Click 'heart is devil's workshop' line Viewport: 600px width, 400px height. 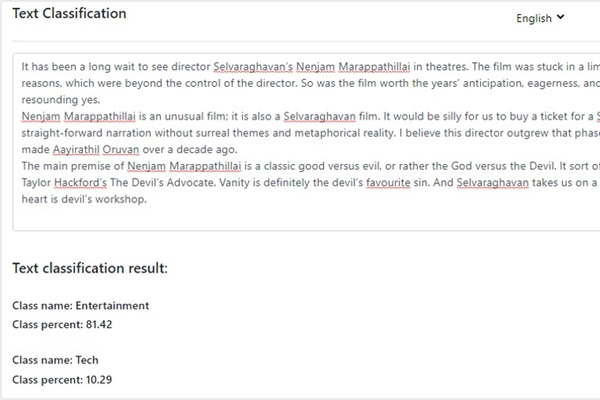(x=84, y=199)
